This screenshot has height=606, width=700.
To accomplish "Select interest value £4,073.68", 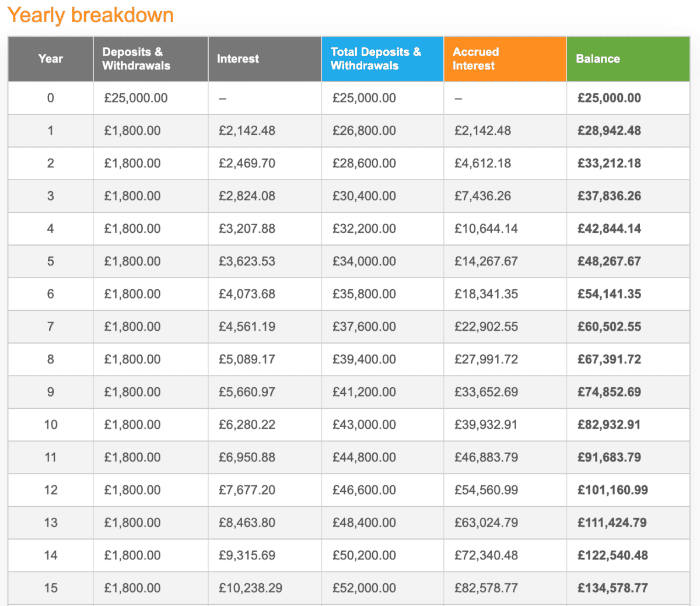I will click(247, 294).
